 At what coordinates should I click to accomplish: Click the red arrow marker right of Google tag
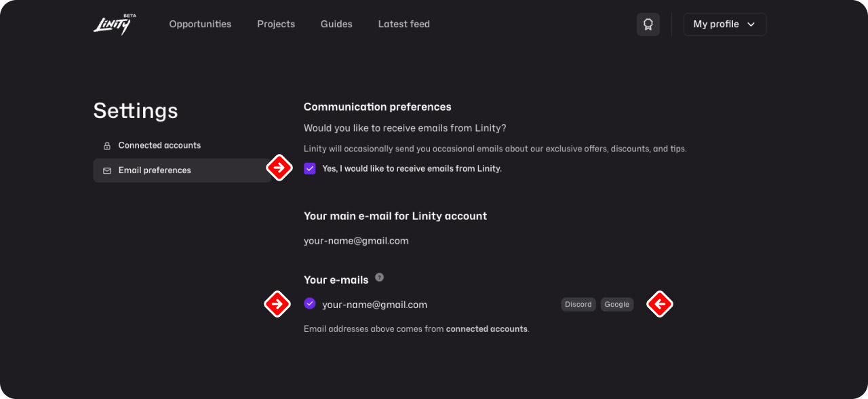pos(659,304)
